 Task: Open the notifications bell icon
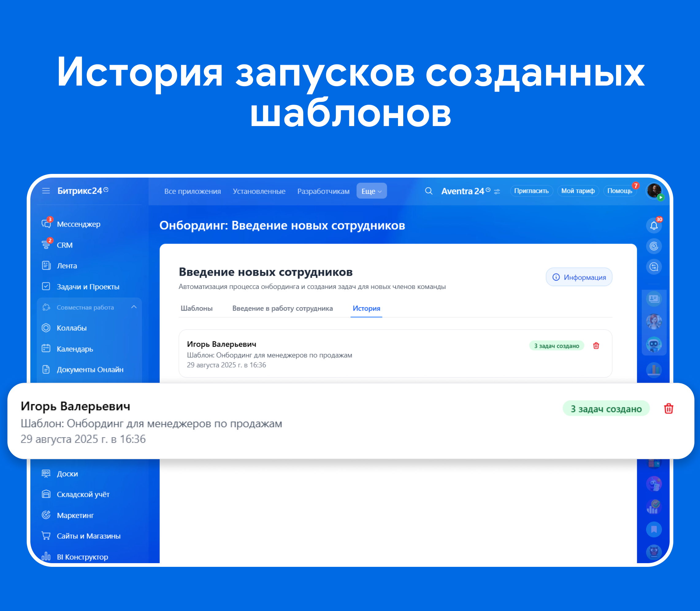point(653,225)
